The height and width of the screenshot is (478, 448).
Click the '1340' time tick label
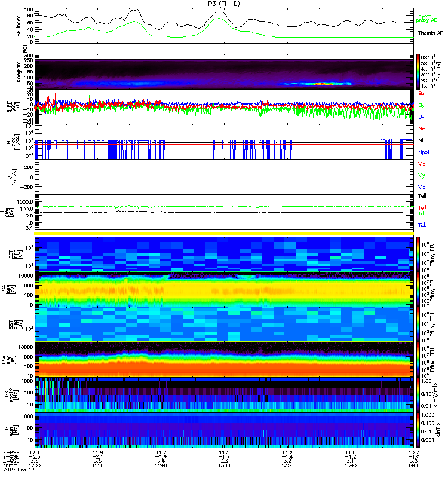click(x=351, y=465)
